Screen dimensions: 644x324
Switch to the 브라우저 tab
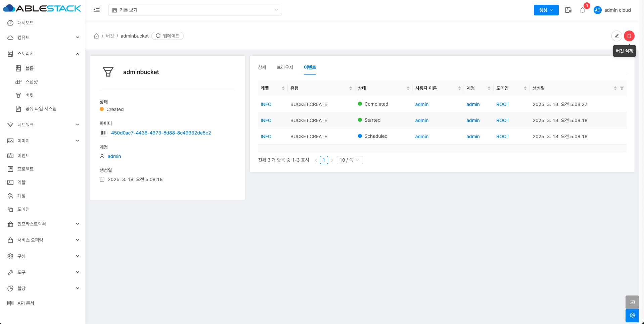(285, 67)
